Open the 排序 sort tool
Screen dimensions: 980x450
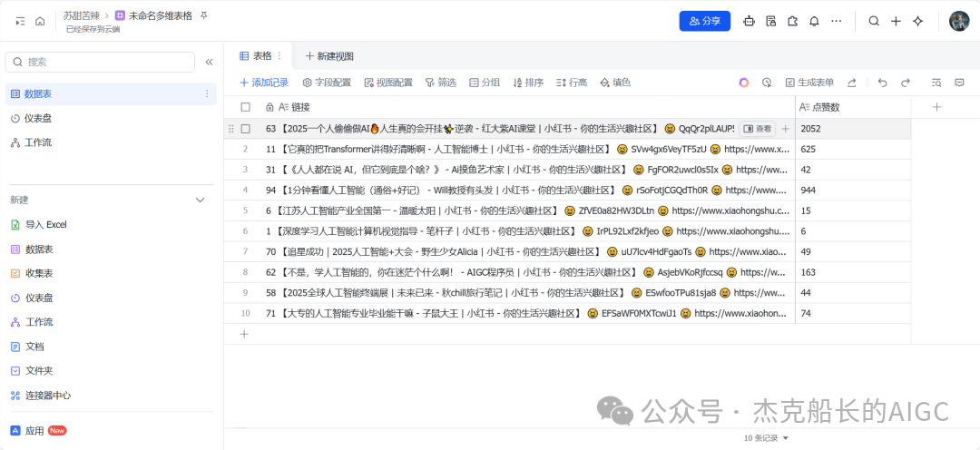(528, 83)
